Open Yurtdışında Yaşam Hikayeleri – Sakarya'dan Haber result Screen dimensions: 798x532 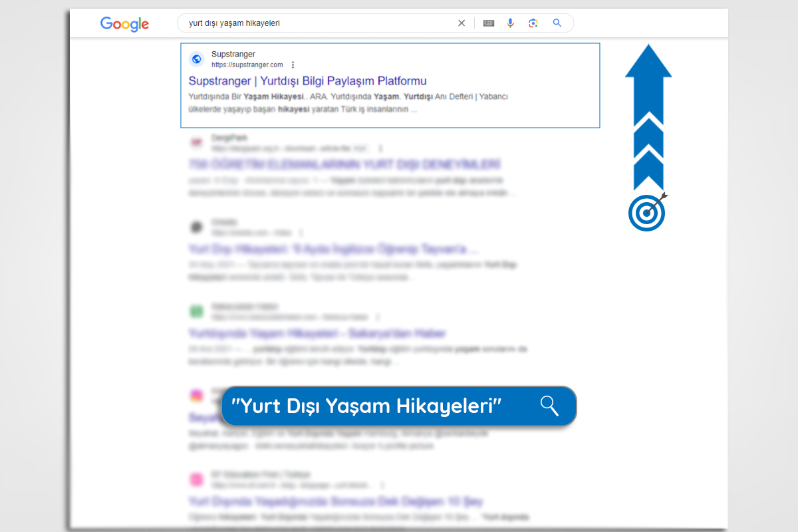(317, 333)
